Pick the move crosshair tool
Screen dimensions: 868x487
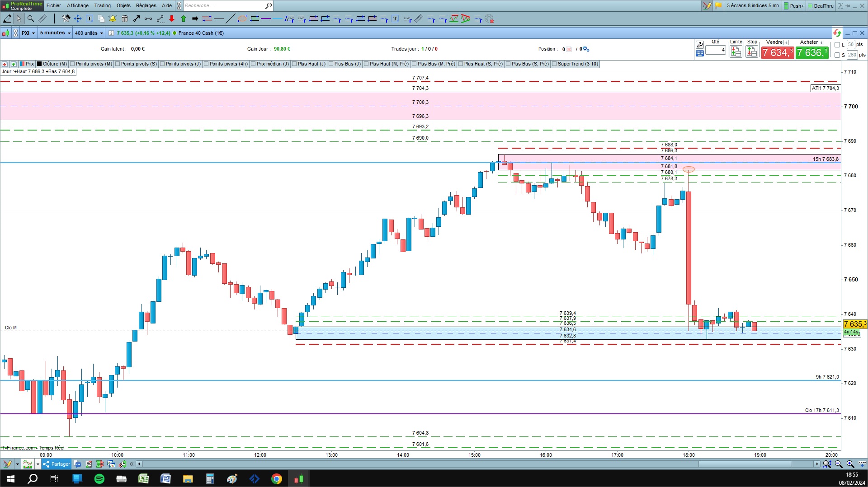coord(78,19)
